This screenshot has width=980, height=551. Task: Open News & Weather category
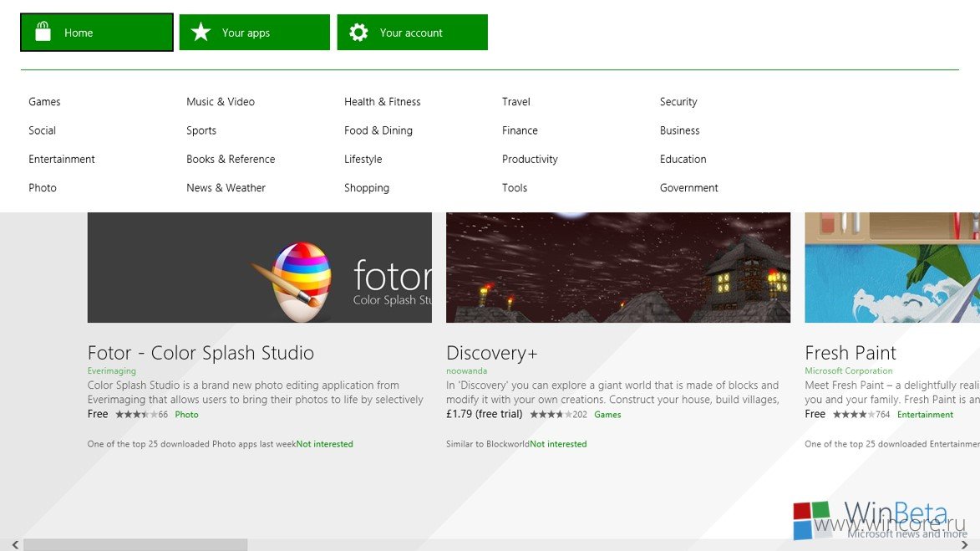pos(226,187)
